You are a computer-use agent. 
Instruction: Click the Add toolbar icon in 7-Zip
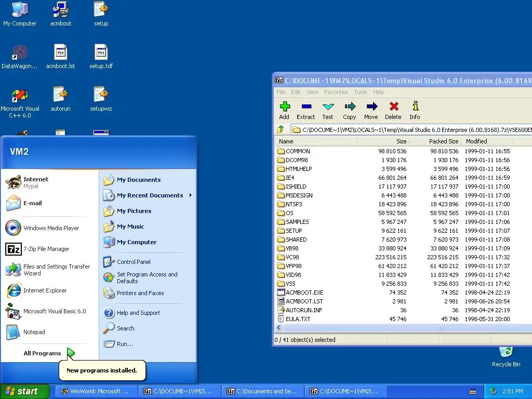[x=284, y=110]
